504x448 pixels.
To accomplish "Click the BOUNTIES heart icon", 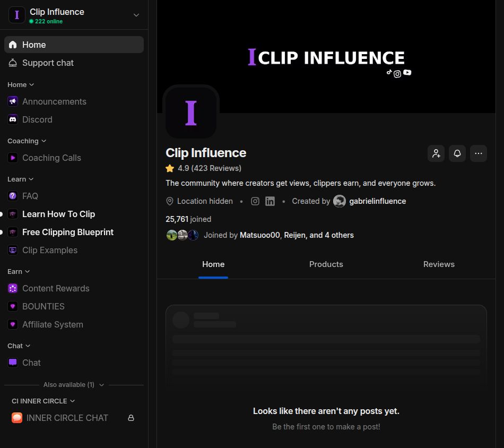I will point(13,306).
